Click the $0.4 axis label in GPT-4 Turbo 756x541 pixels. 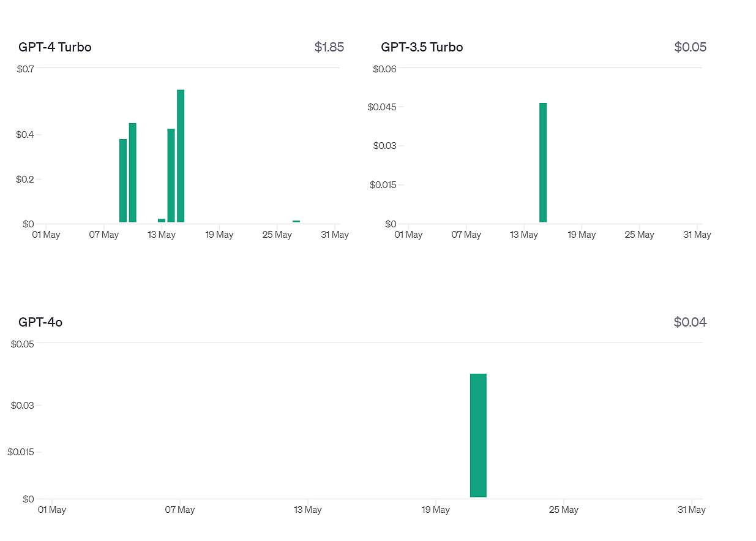click(x=25, y=135)
